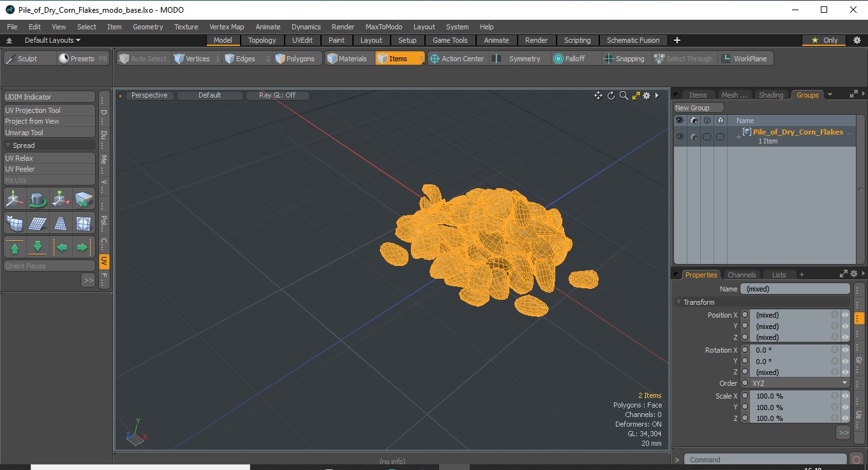Click the viewport rotate control icon
The height and width of the screenshot is (470, 868).
611,96
